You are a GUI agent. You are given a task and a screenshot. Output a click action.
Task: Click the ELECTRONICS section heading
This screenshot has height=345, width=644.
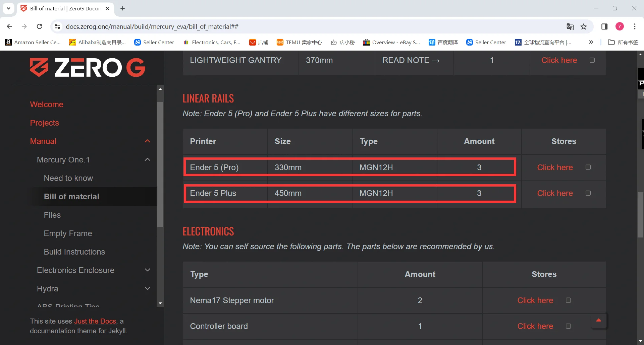[208, 231]
